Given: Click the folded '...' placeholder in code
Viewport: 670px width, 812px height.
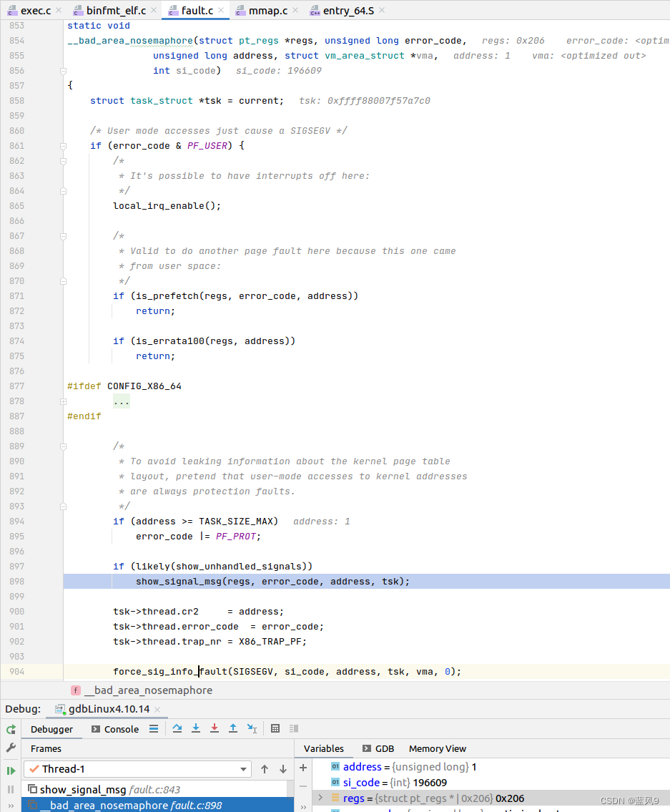Looking at the screenshot, I should [x=122, y=401].
